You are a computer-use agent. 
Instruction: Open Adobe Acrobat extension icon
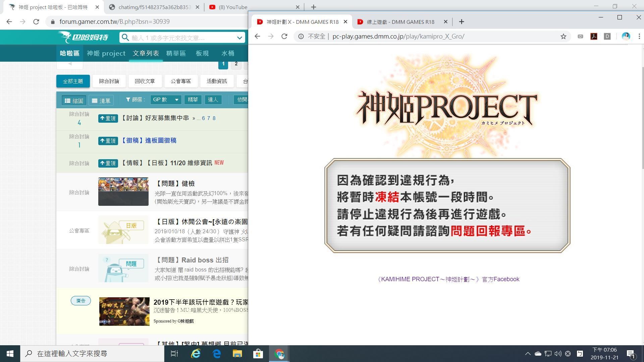594,37
